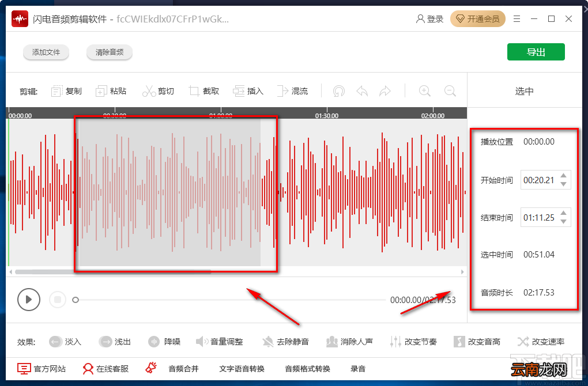Zoom in on the waveform

pyautogui.click(x=424, y=91)
